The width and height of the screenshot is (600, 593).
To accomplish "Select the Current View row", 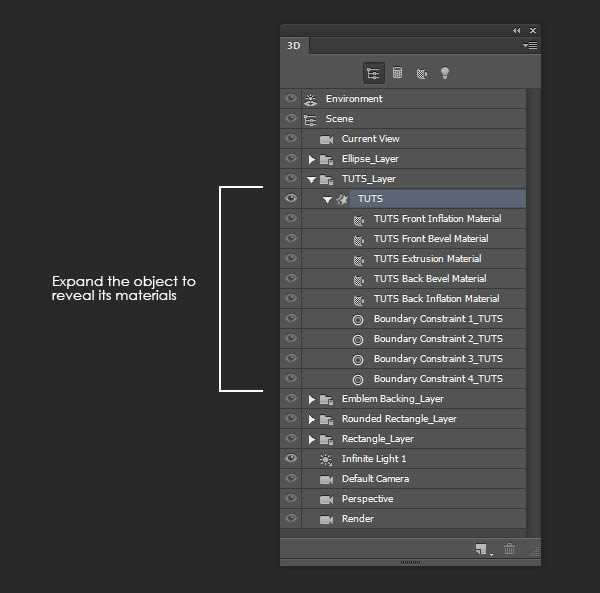I will pyautogui.click(x=414, y=138).
